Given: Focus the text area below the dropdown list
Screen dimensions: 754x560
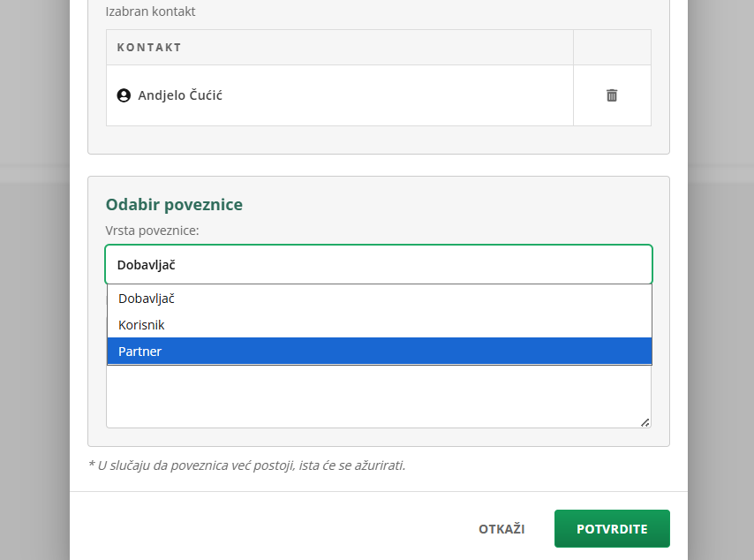Looking at the screenshot, I should coord(379,397).
